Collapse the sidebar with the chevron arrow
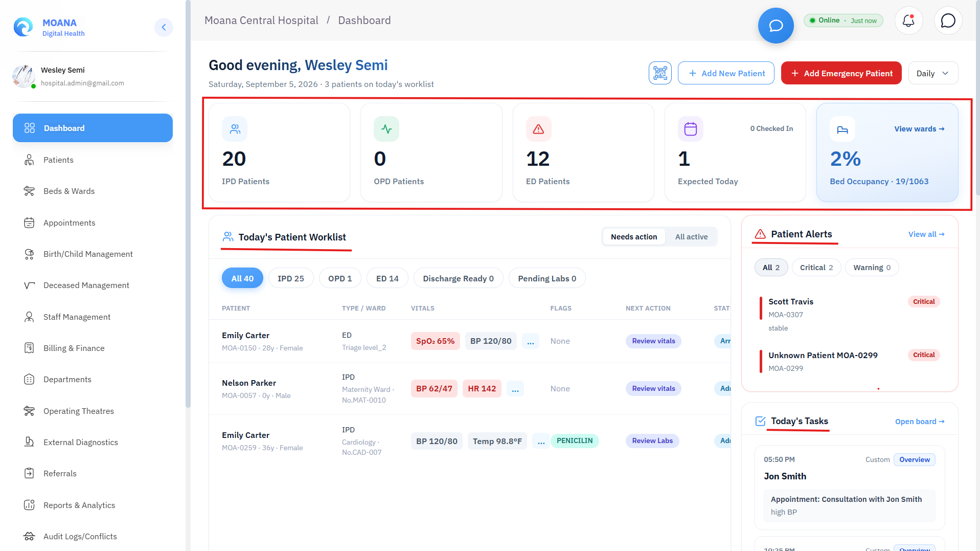The height and width of the screenshot is (551, 980). pyautogui.click(x=164, y=27)
